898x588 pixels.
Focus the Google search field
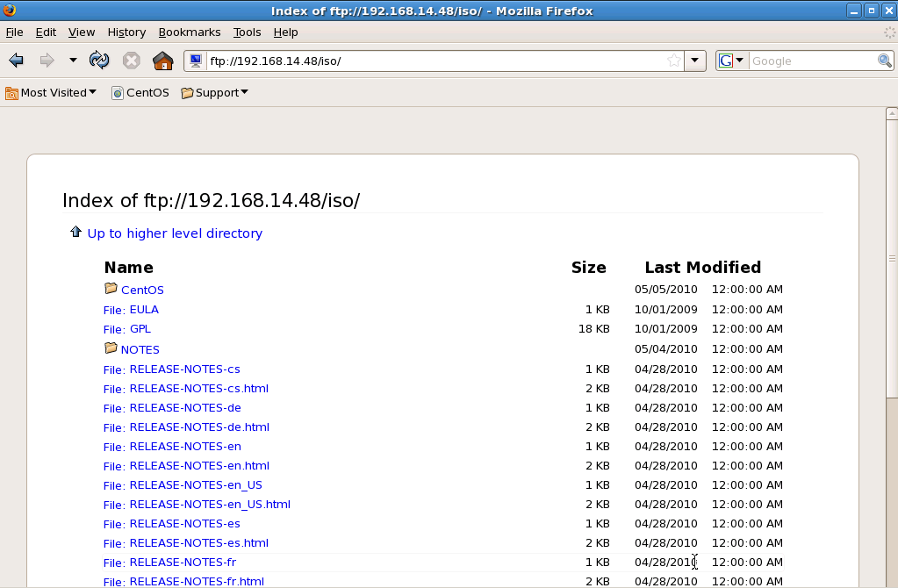813,61
